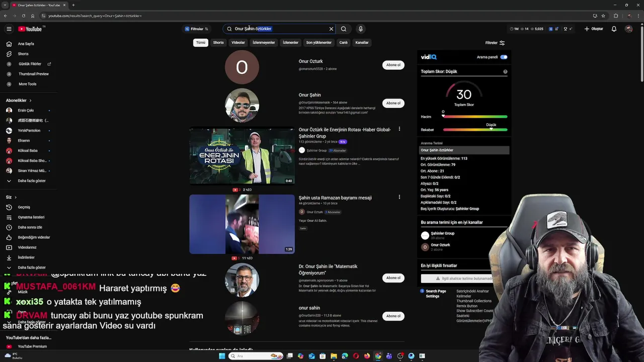Open More Tools in the sidebar

(x=27, y=84)
